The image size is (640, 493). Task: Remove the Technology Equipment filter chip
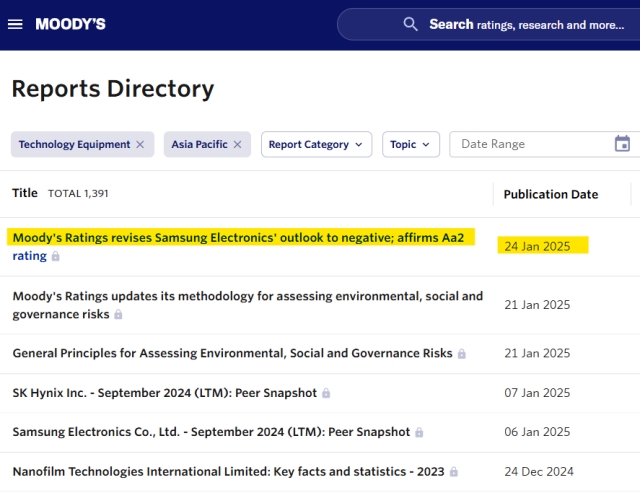[x=140, y=145]
